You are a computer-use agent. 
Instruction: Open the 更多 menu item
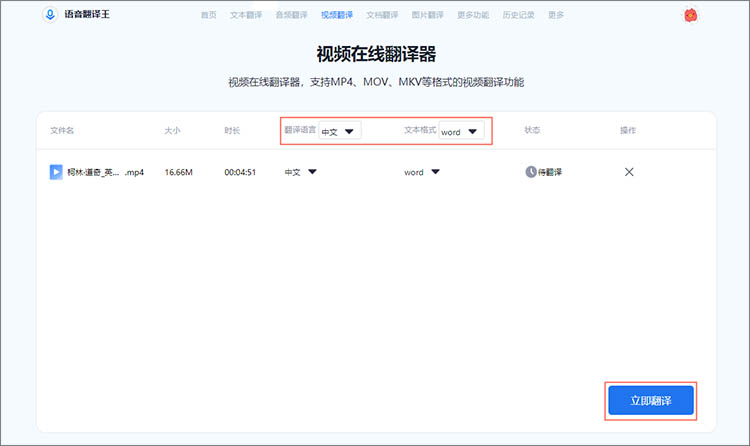[556, 15]
